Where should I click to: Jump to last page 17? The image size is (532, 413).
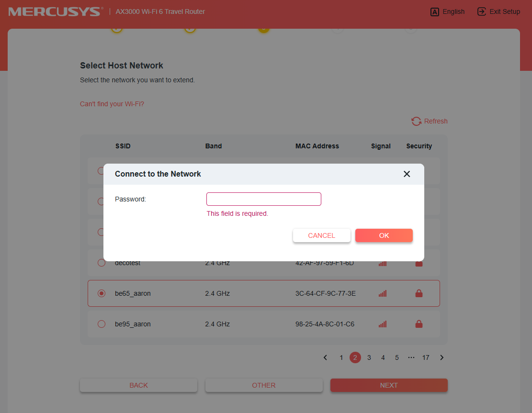426,357
